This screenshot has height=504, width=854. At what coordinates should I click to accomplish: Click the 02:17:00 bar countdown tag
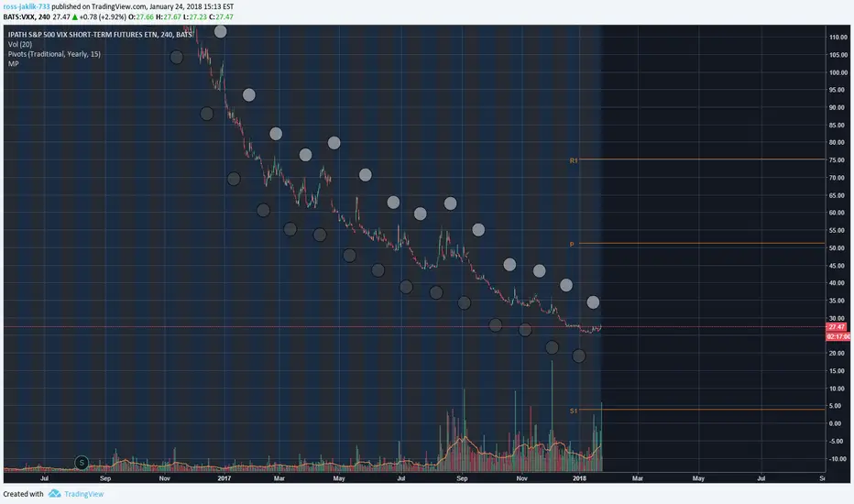click(x=838, y=336)
